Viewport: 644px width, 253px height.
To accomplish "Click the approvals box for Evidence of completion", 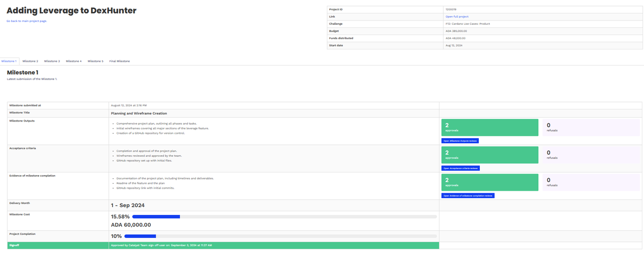I will 489,182.
